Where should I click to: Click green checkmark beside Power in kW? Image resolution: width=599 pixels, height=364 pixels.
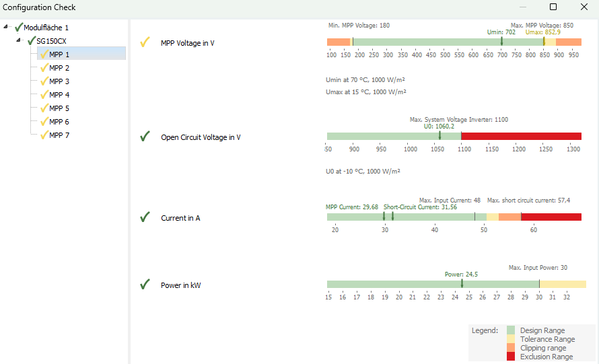pyautogui.click(x=145, y=285)
